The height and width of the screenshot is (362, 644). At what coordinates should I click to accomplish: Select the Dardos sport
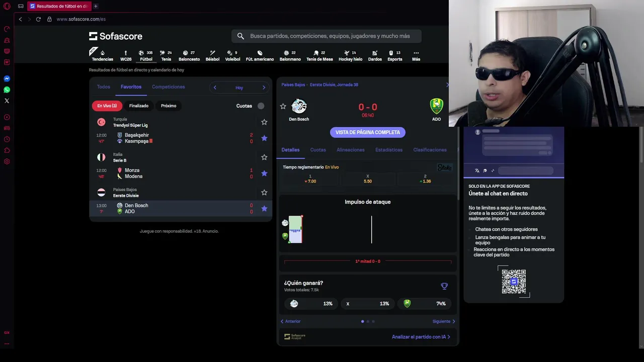pyautogui.click(x=375, y=55)
